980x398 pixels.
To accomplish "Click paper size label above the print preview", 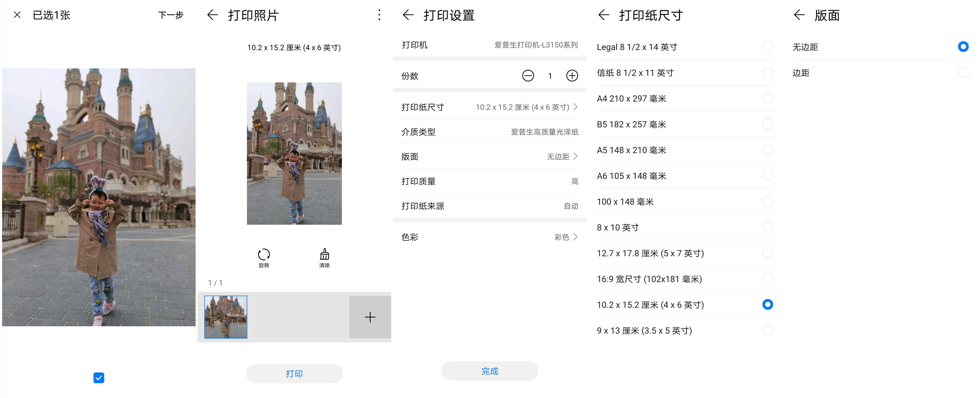I will coord(294,48).
